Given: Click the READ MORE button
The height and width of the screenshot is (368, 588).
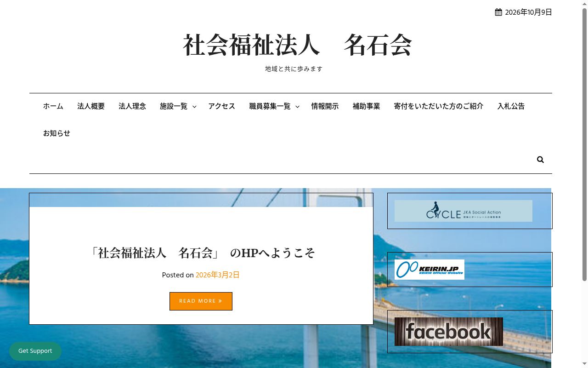Looking at the screenshot, I should coord(201,301).
